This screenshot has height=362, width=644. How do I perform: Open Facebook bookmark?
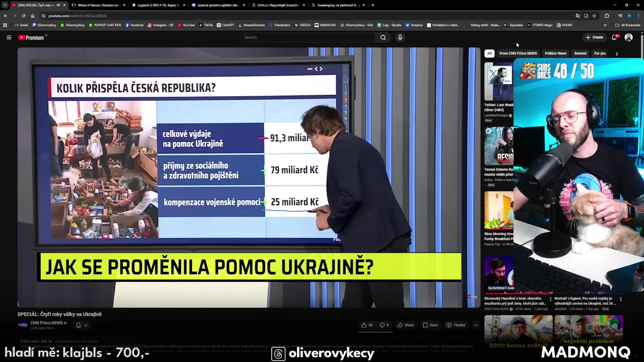pyautogui.click(x=134, y=25)
